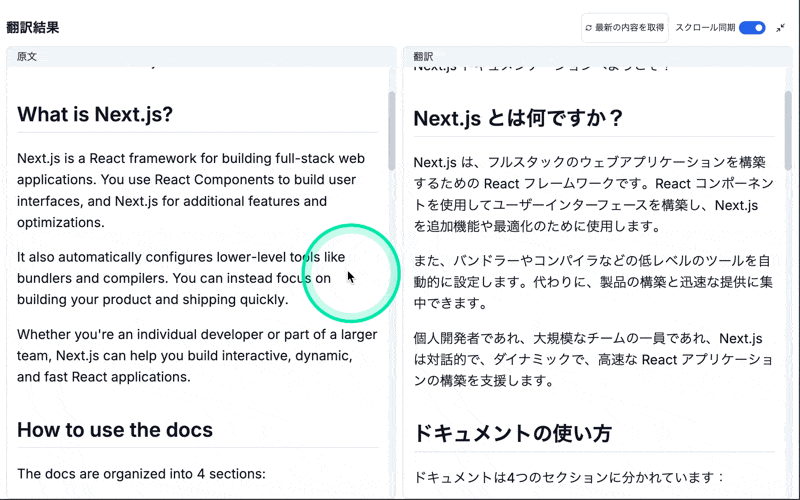The height and width of the screenshot is (500, 800).
Task: Click the paragraph starting "また、バンドラーやコンパイラ"
Action: pos(594,282)
